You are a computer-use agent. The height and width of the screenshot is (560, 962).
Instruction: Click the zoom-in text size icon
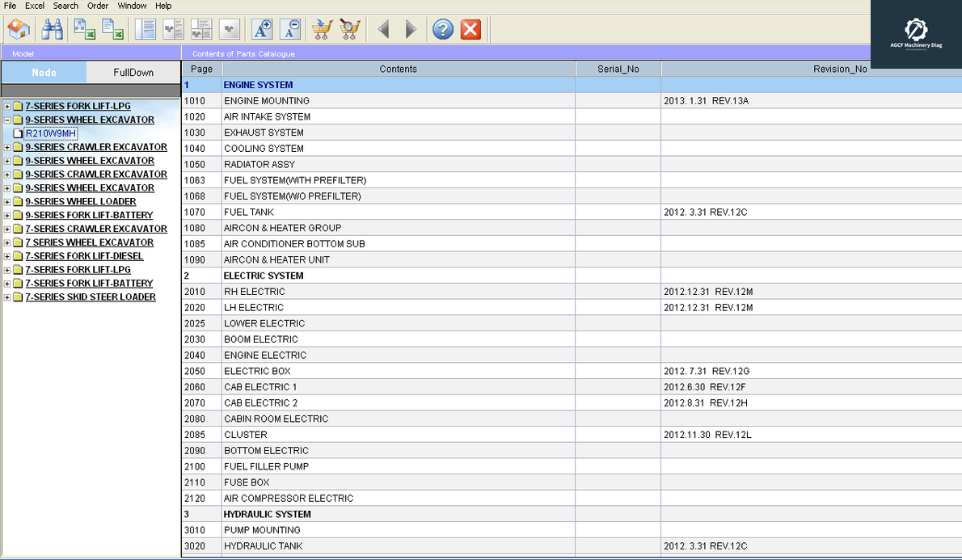(x=260, y=29)
